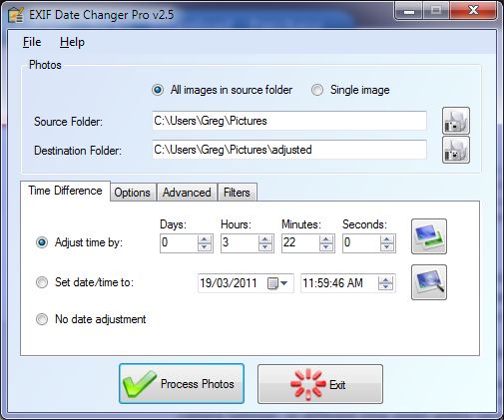Select the Single image radio button

pyautogui.click(x=317, y=90)
